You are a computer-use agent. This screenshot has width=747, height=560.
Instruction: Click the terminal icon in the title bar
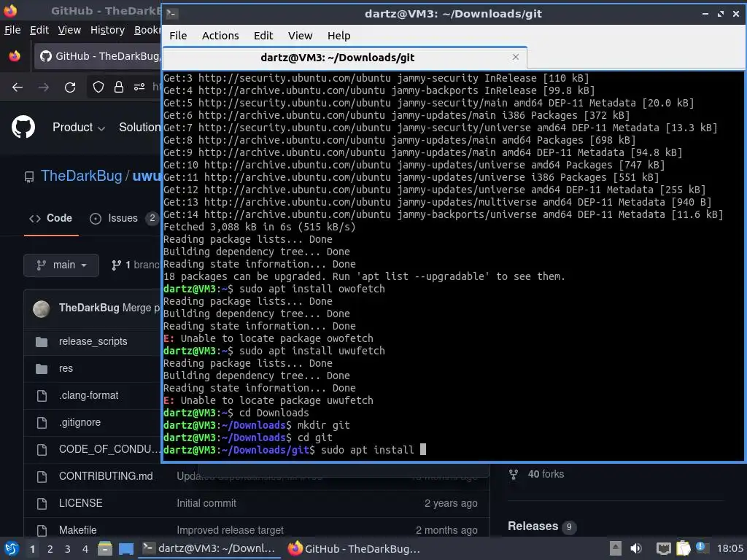(171, 14)
